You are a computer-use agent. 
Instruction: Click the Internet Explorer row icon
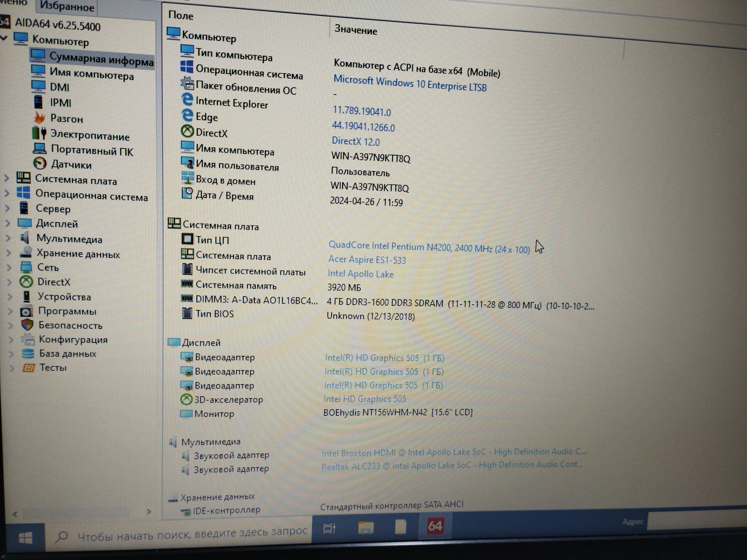coord(187,100)
